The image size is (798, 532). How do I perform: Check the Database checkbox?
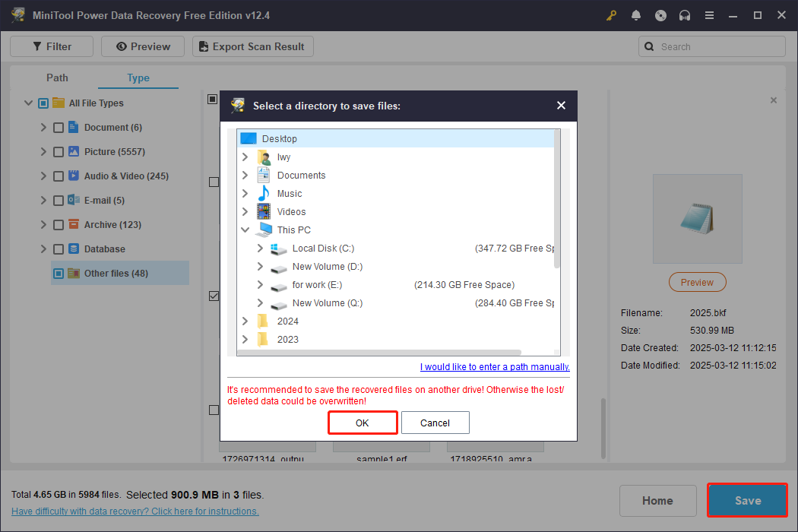coord(59,249)
